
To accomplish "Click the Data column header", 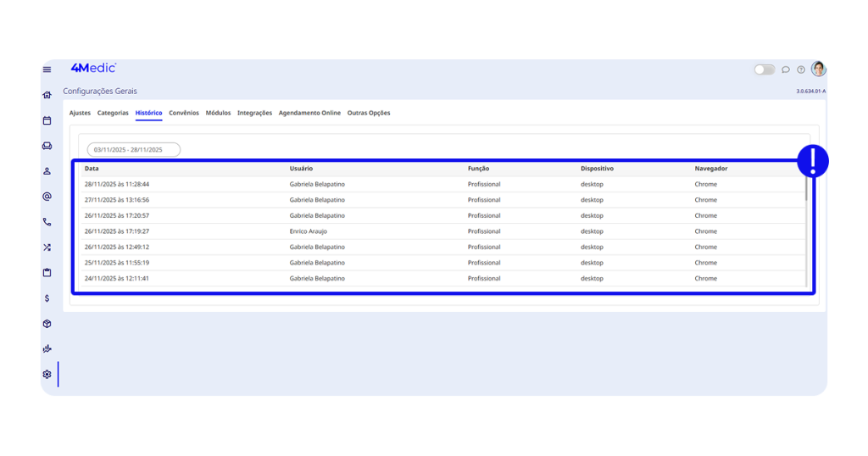I will click(x=92, y=169).
